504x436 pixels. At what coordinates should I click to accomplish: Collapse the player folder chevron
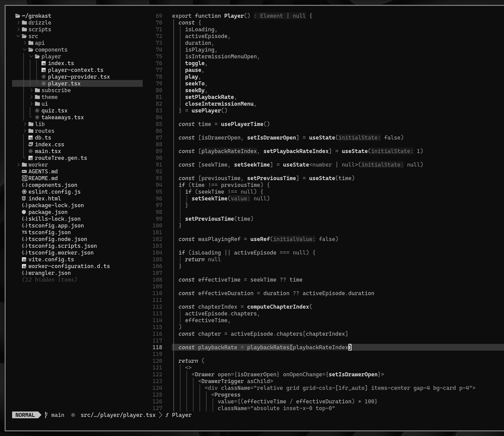point(31,56)
